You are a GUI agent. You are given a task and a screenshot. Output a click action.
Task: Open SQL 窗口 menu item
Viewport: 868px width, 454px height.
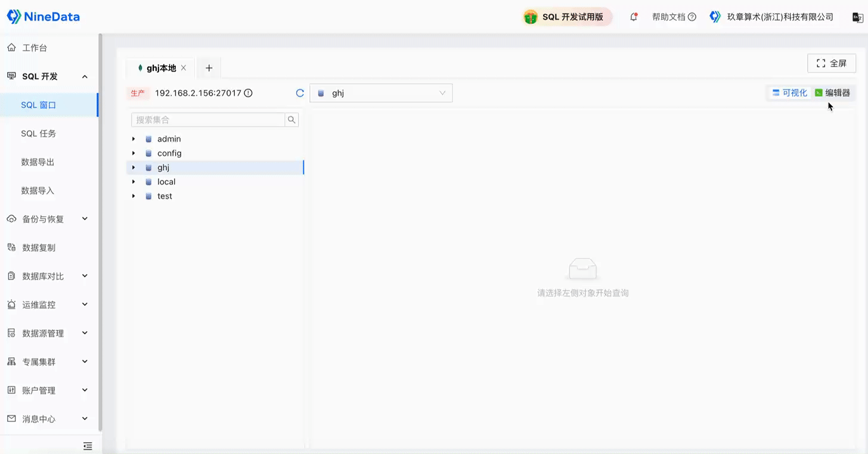pos(49,105)
